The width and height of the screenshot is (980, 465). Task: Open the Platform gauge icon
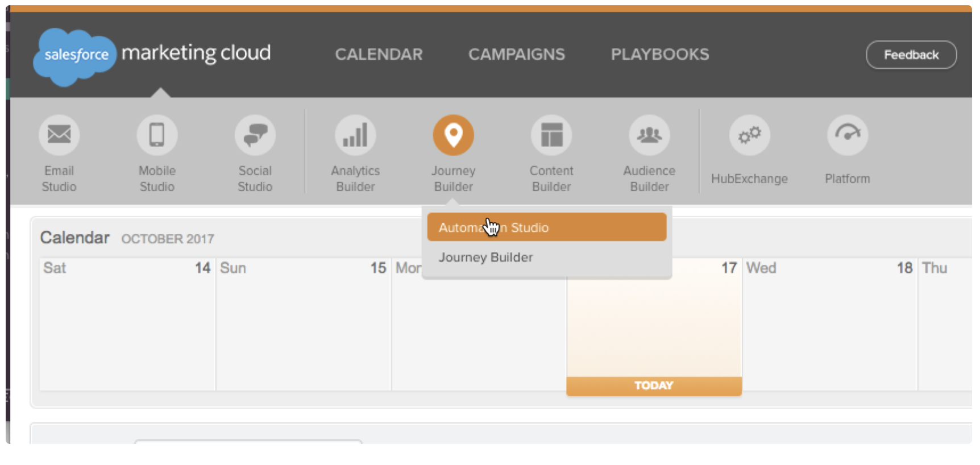point(848,135)
